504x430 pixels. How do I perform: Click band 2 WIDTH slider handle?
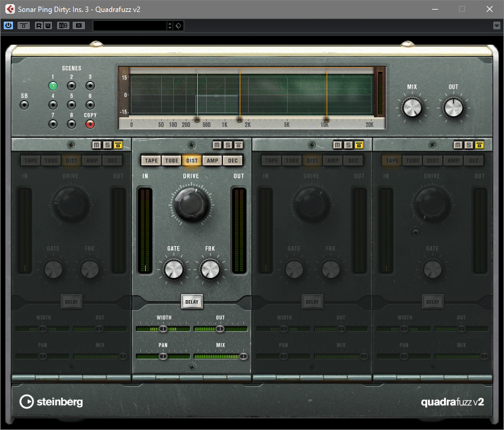163,329
